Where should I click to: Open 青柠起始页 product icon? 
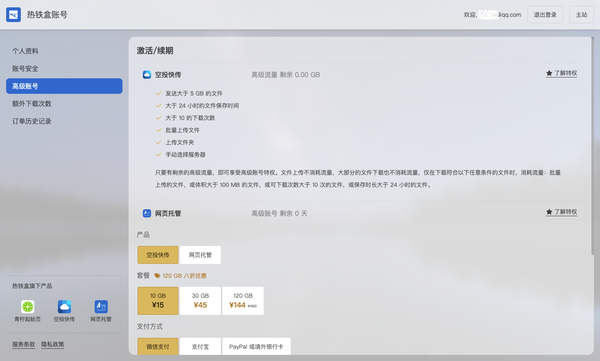28,307
